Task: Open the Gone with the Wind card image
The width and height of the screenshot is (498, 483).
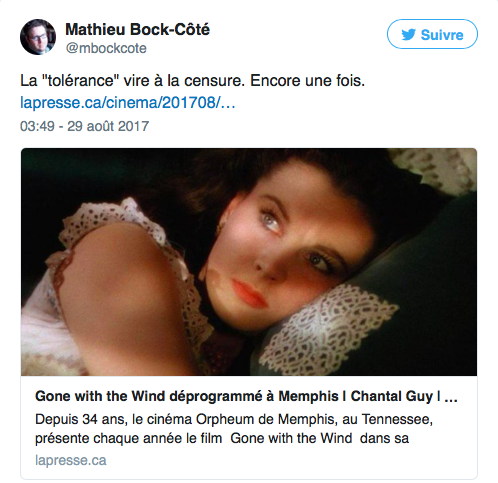Action: [x=249, y=262]
